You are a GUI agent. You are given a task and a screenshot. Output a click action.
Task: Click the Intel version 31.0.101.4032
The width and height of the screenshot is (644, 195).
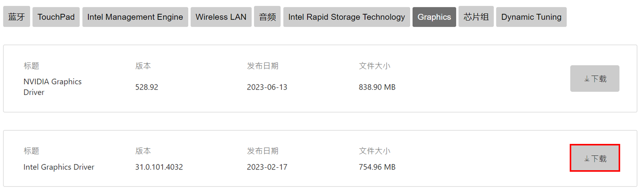pyautogui.click(x=159, y=167)
